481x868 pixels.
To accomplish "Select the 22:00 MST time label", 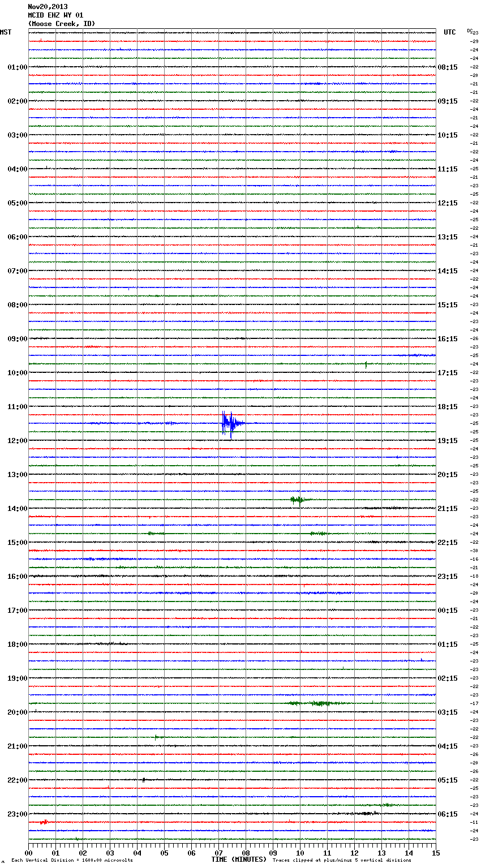I will click(x=18, y=780).
